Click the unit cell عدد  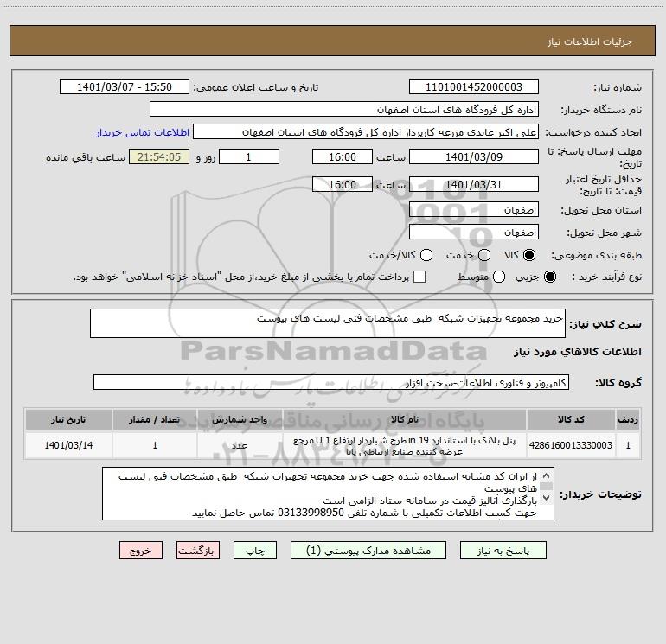click(240, 445)
